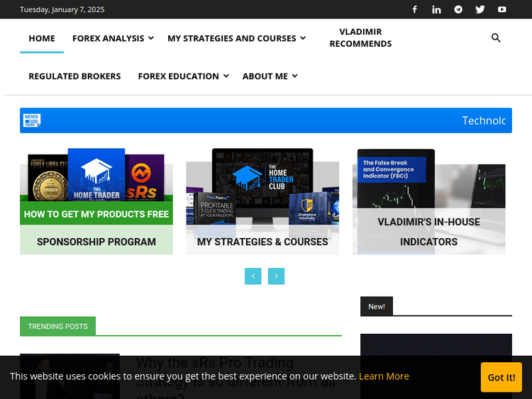532x399 pixels.
Task: Open the Twitter social icon
Action: coord(480,9)
